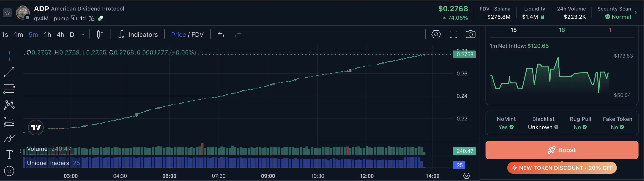This screenshot has width=644, height=181.
Task: Enter fullscreen chart mode
Action: point(454,34)
